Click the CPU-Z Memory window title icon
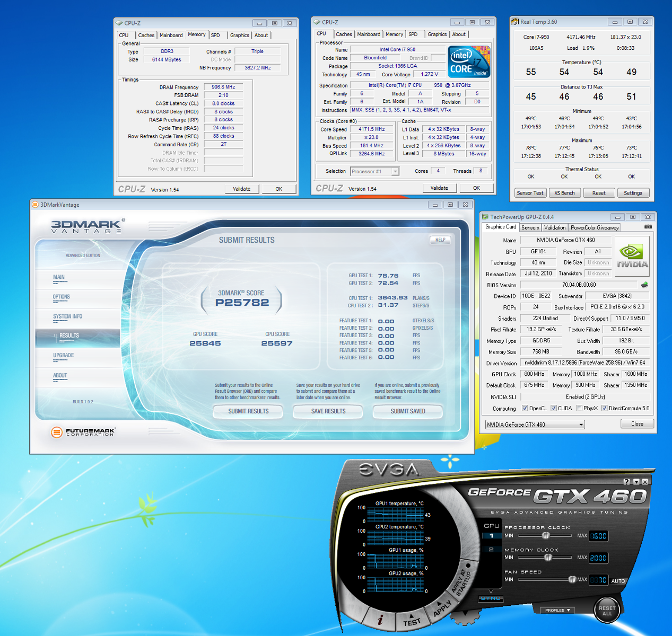The image size is (672, 636). click(119, 23)
